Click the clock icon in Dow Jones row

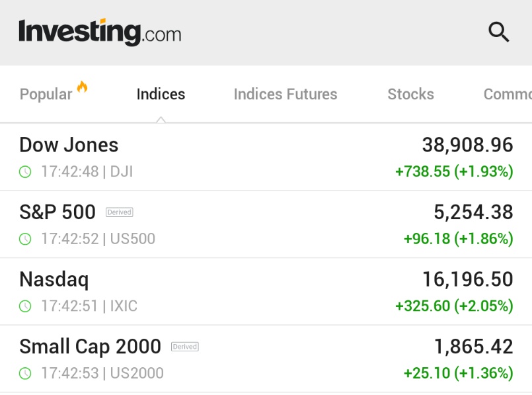[25, 172]
